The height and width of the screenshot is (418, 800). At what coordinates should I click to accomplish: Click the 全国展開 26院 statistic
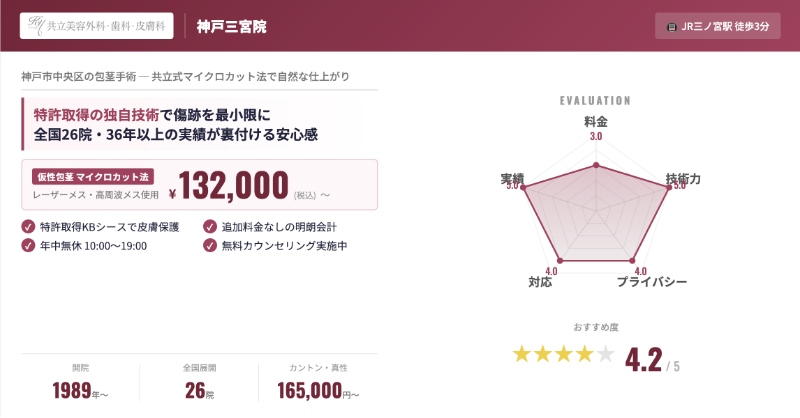[199, 389]
